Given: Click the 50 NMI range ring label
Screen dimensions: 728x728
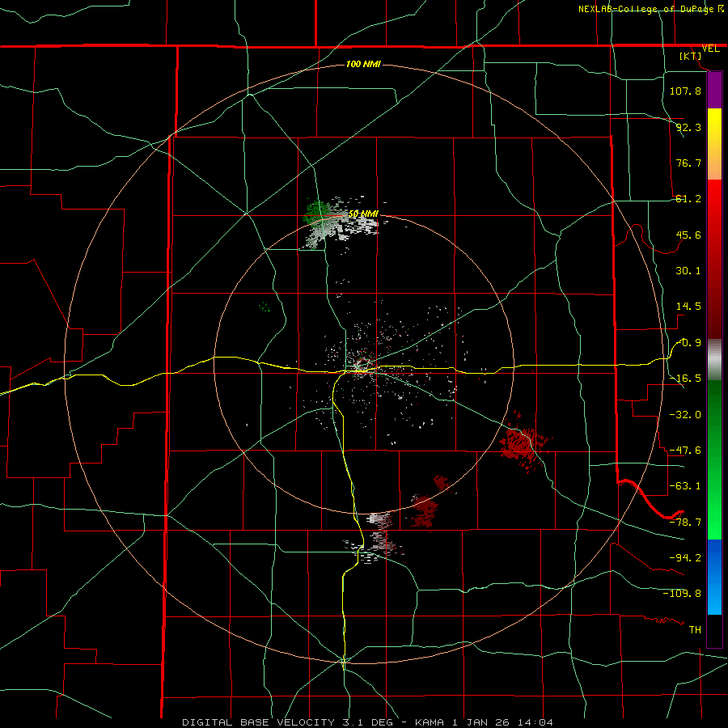Looking at the screenshot, I should 363,214.
